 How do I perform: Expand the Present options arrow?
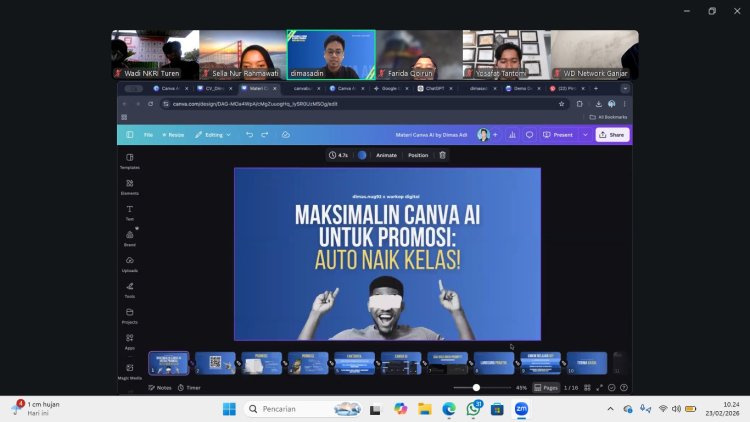click(x=585, y=135)
